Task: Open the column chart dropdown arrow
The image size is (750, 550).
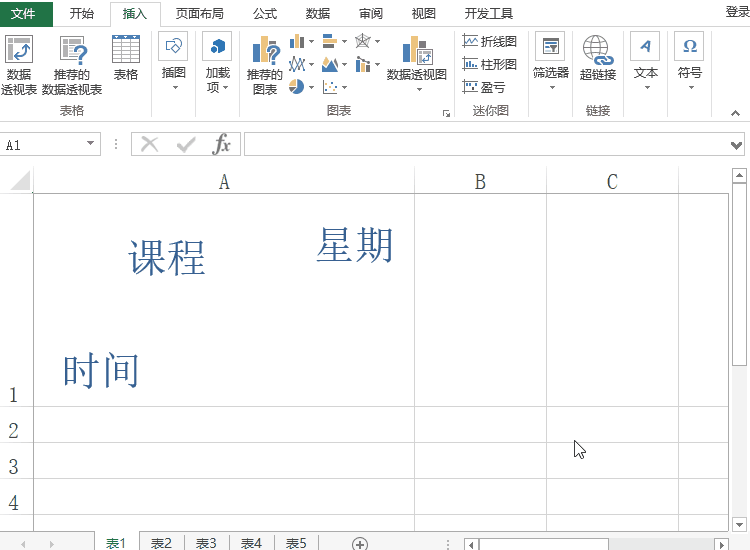Action: (311, 42)
